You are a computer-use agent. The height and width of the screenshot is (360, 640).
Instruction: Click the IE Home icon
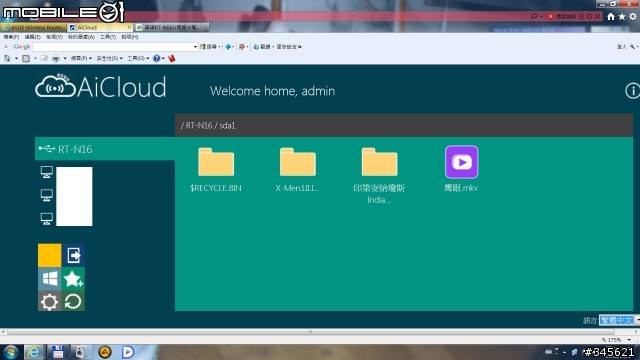click(611, 16)
